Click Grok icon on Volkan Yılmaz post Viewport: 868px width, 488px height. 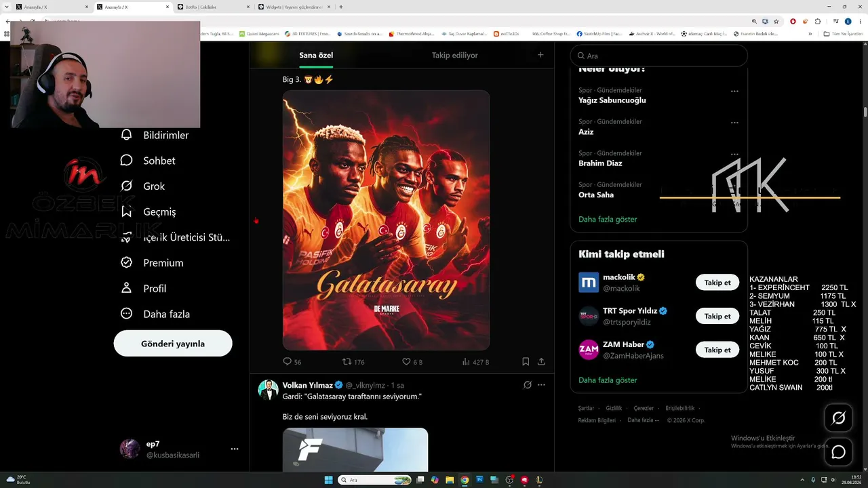point(527,385)
